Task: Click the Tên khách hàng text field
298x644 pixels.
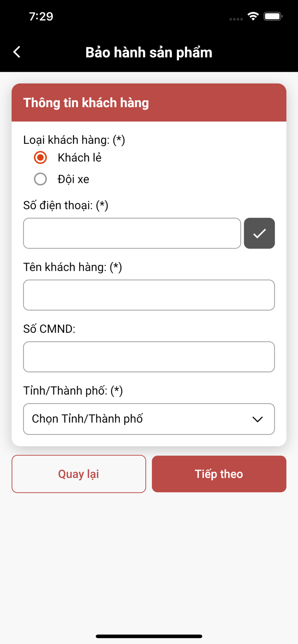Action: coord(149,295)
